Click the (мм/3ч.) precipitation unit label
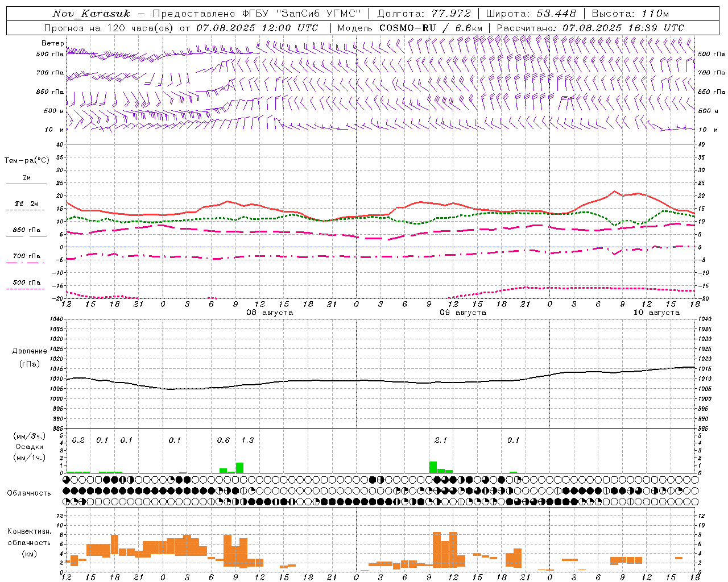Screen dimensions: 728x582 pos(30,436)
